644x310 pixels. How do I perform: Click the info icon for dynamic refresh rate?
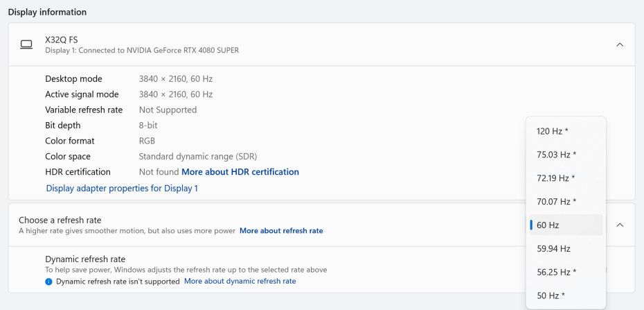click(48, 282)
